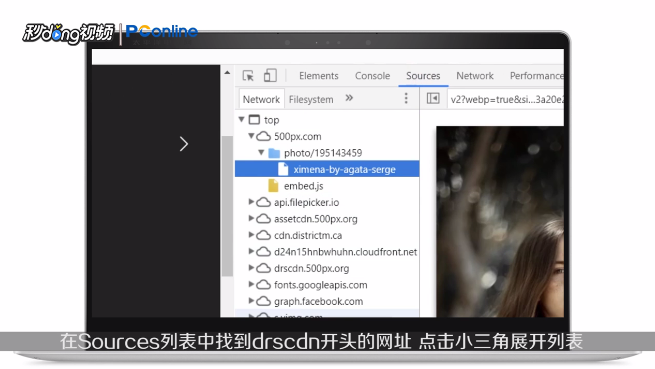Collapse the photo/195143459 folder
The image size is (655, 369).
tap(261, 153)
